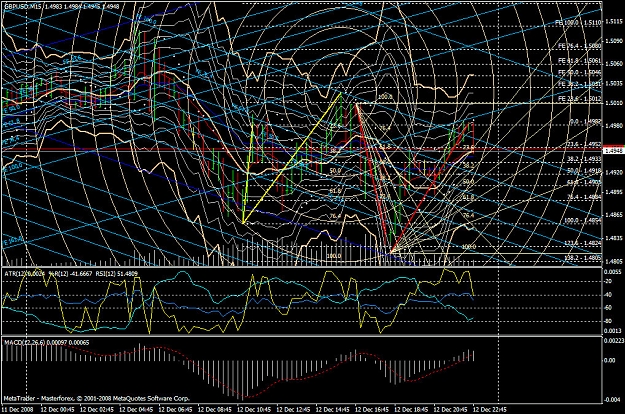625x414 pixels.
Task: Click the 11 Dec 2008 date label
Action: (18, 410)
